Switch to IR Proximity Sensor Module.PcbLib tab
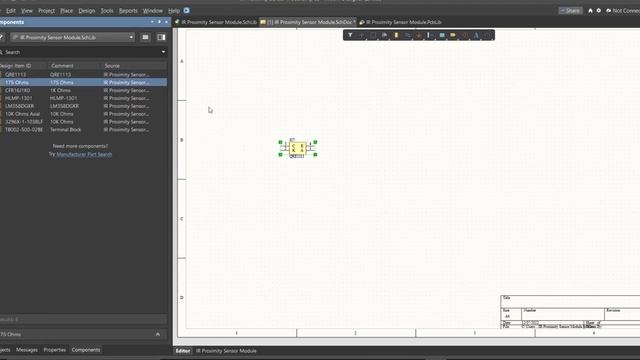Screen dimensions: 640x360 [x=401, y=22]
